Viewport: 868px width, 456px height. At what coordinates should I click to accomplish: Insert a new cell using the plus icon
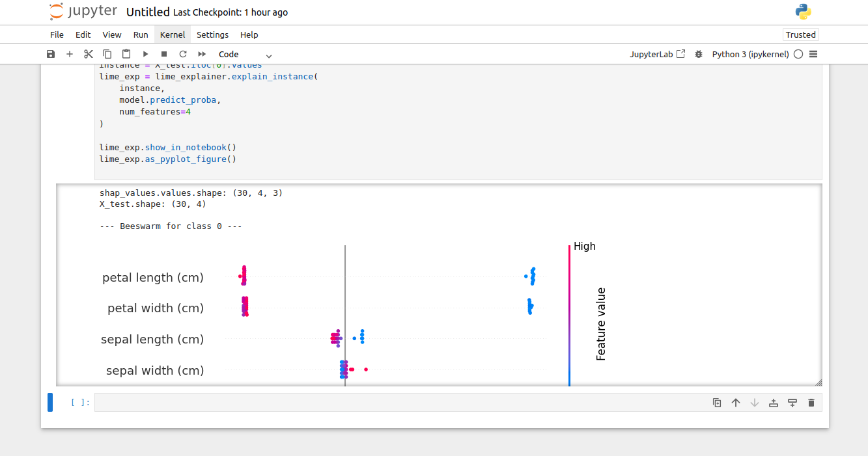[70, 54]
